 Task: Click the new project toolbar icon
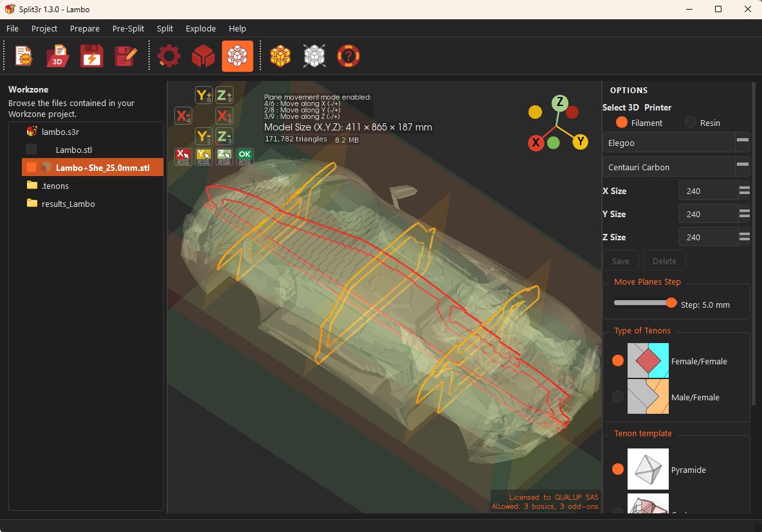point(23,56)
